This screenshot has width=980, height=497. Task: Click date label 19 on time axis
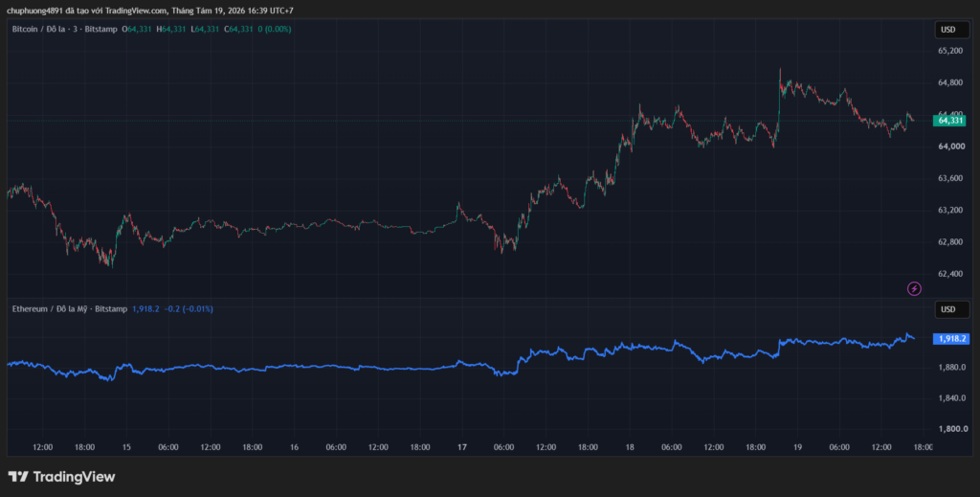[x=797, y=447]
